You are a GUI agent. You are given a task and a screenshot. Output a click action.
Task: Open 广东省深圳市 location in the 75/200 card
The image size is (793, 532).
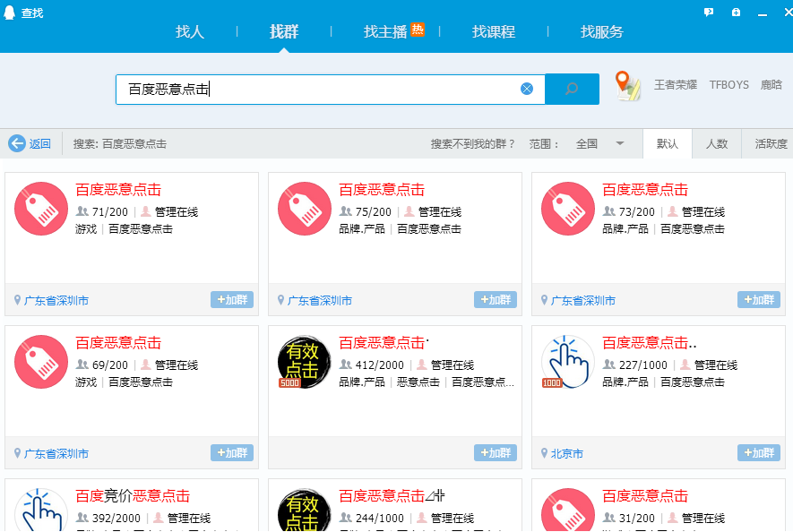(x=320, y=301)
